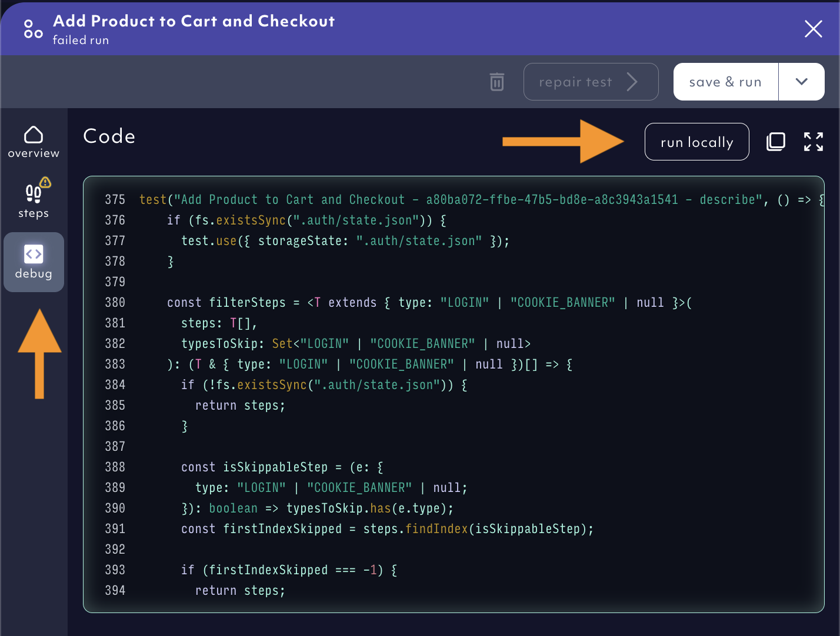
Task: Click the 'boolean' keyword on line 390
Action: [x=234, y=508]
